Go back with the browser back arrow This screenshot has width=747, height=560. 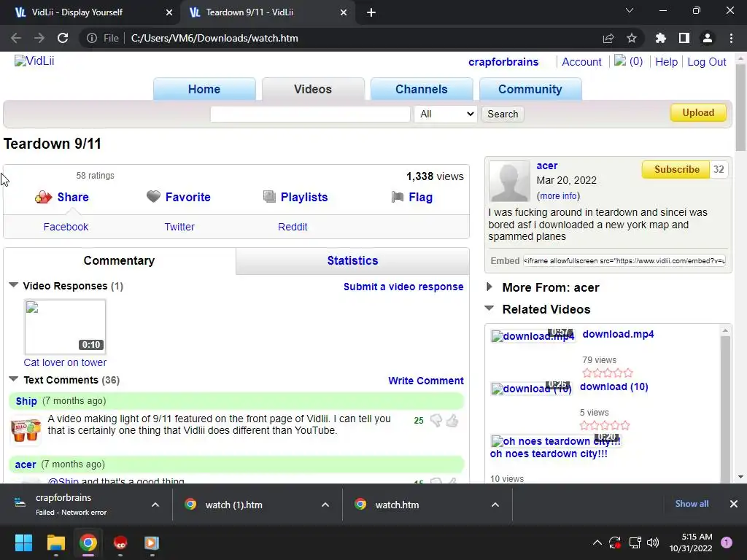click(16, 38)
